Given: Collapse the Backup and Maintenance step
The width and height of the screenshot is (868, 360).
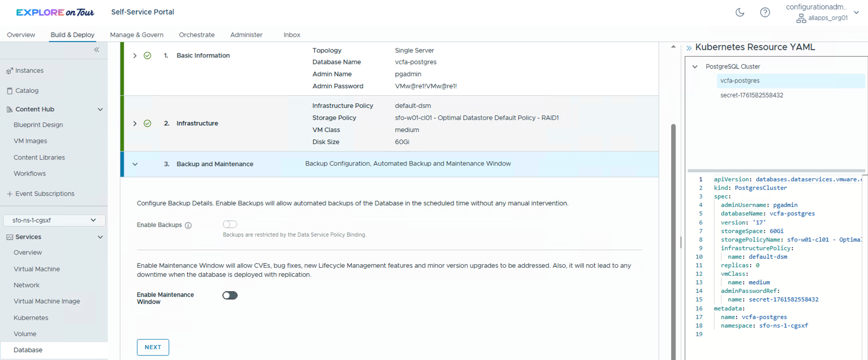Looking at the screenshot, I should (135, 164).
